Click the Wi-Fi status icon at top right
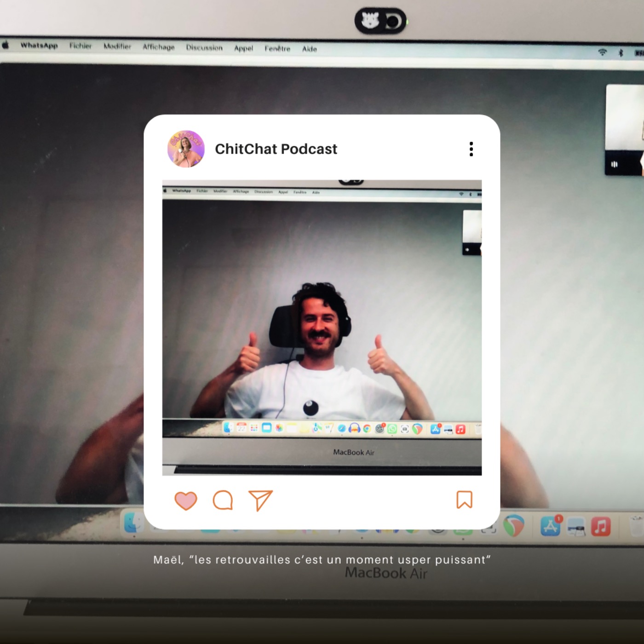Image resolution: width=644 pixels, height=644 pixels. pos(602,52)
